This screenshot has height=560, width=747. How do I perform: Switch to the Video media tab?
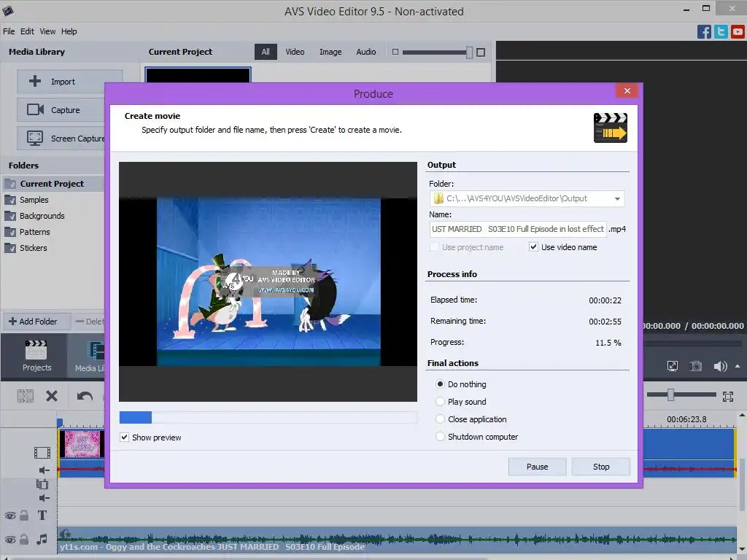295,52
